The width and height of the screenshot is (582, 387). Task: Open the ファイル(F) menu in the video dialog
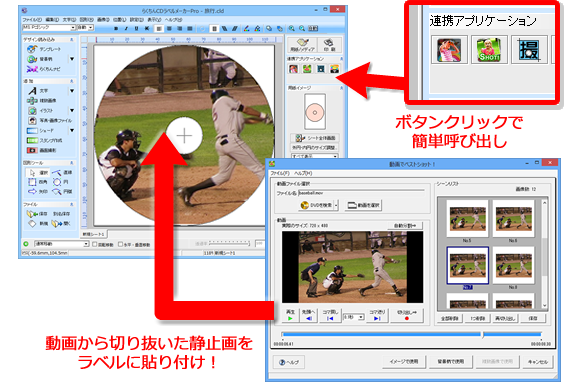[x=280, y=173]
